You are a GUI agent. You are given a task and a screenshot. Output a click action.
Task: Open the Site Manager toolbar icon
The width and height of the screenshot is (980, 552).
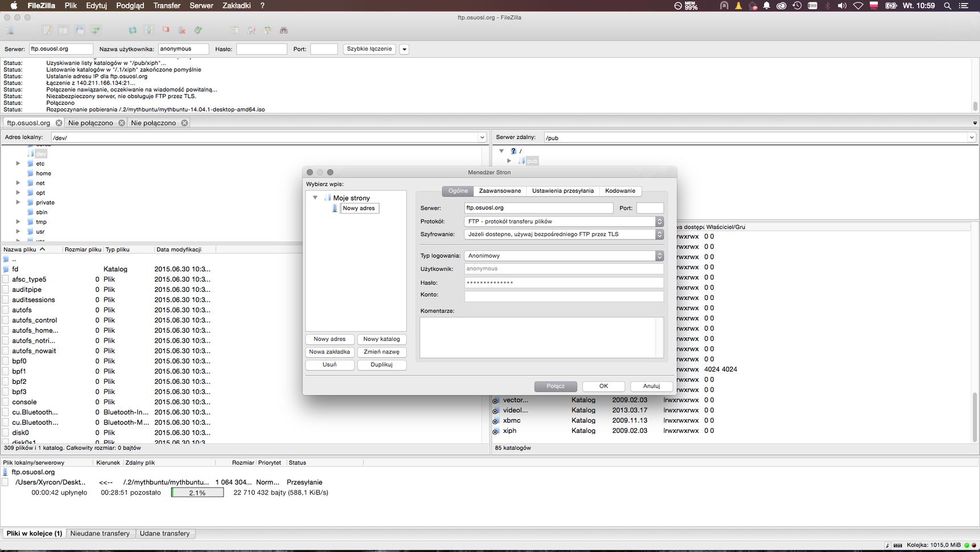point(9,30)
